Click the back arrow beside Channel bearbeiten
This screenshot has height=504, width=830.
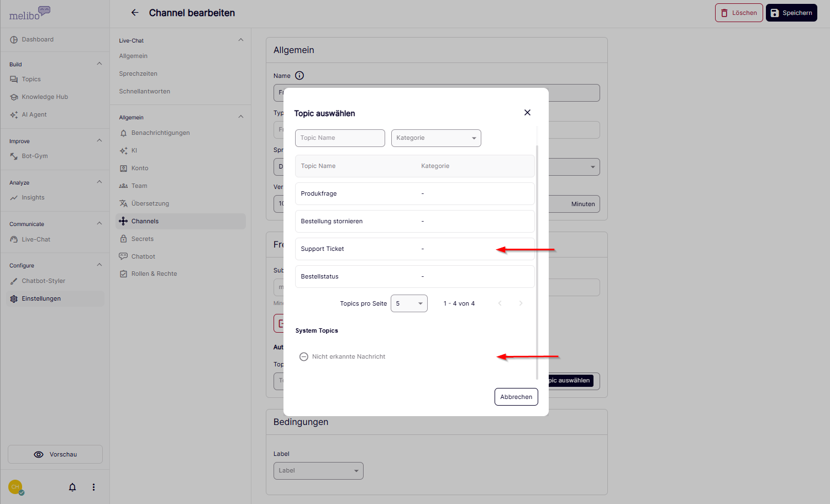click(135, 13)
